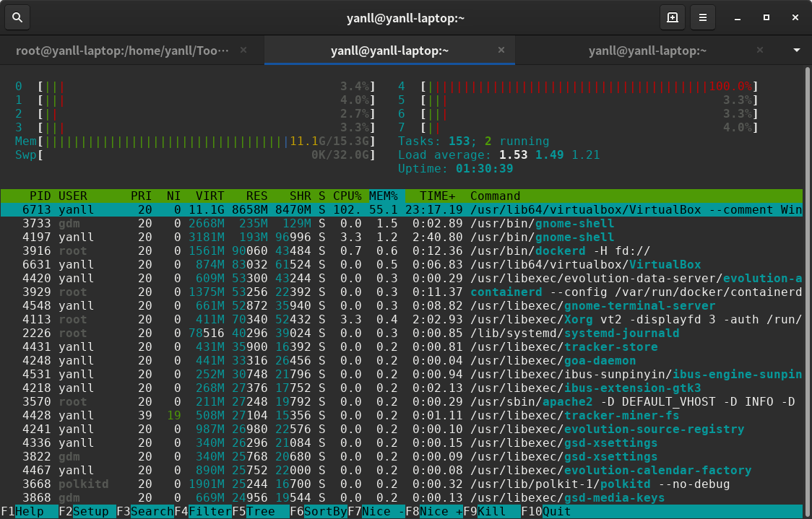Open the hamburger menu icon
This screenshot has height=519, width=812.
pyautogui.click(x=703, y=17)
